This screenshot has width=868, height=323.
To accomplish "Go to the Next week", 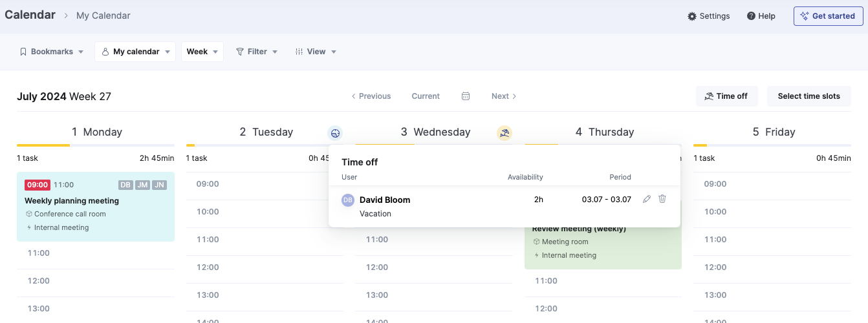I will coord(504,96).
